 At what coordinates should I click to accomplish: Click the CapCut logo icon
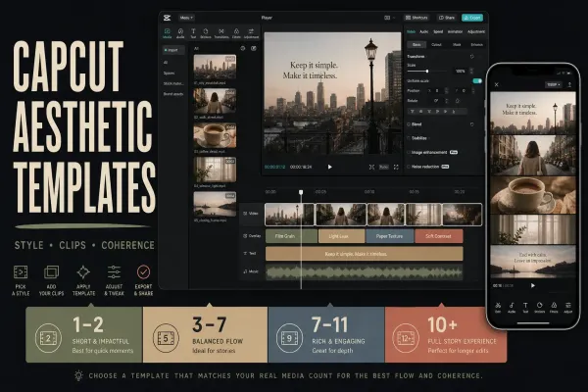[x=168, y=18]
